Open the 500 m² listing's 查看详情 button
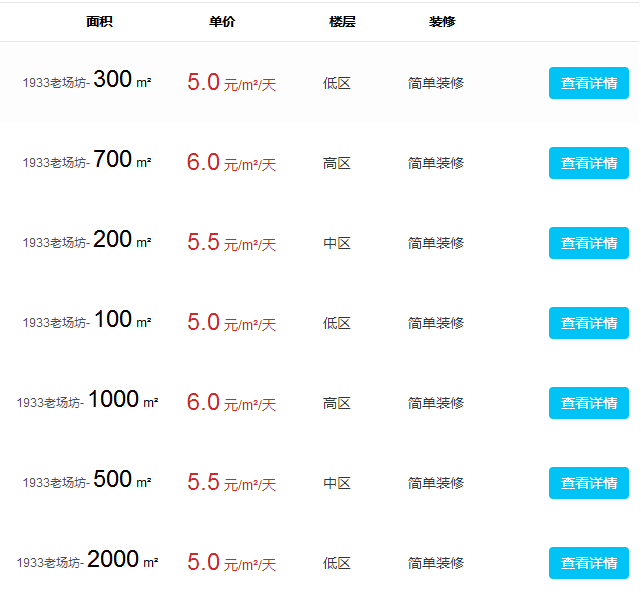 click(588, 483)
